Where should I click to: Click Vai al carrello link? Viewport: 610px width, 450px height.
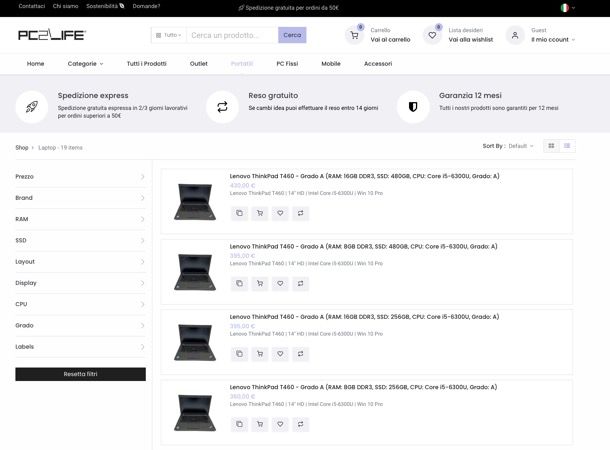390,40
